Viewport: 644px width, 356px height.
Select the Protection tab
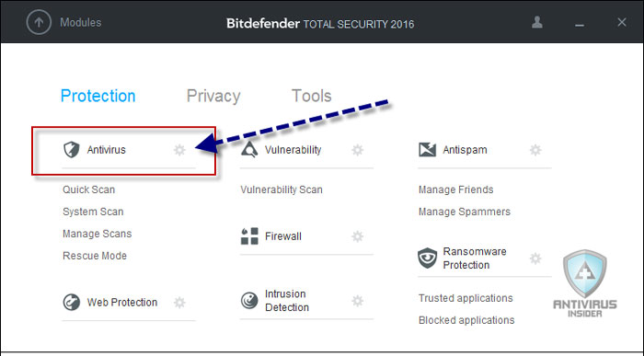pos(98,96)
